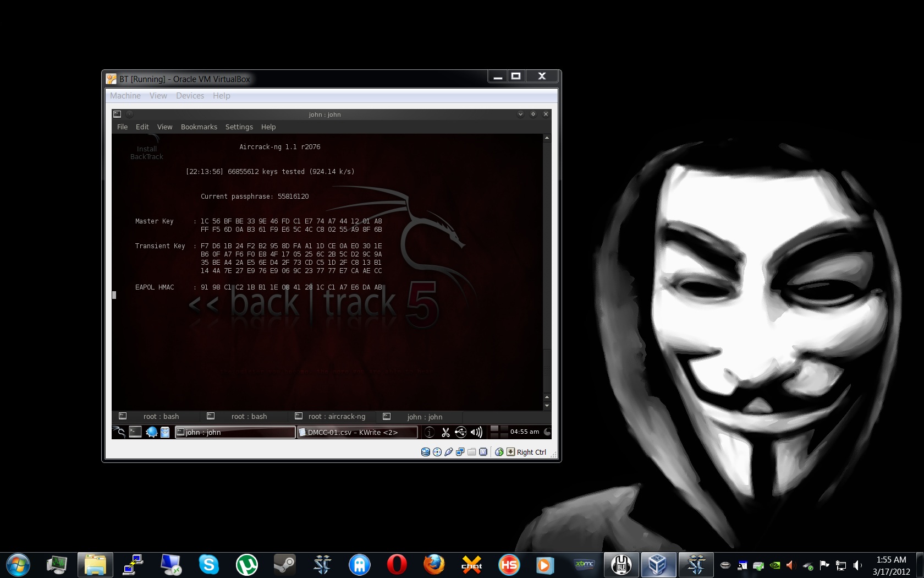Open the Konsole Bookmarks menu
The height and width of the screenshot is (578, 924).
point(199,127)
